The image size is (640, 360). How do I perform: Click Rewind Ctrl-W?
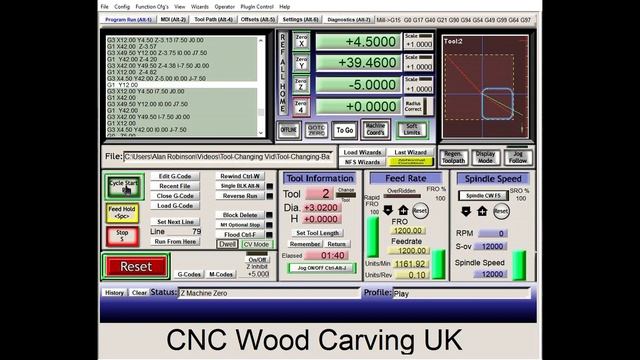pyautogui.click(x=240, y=176)
